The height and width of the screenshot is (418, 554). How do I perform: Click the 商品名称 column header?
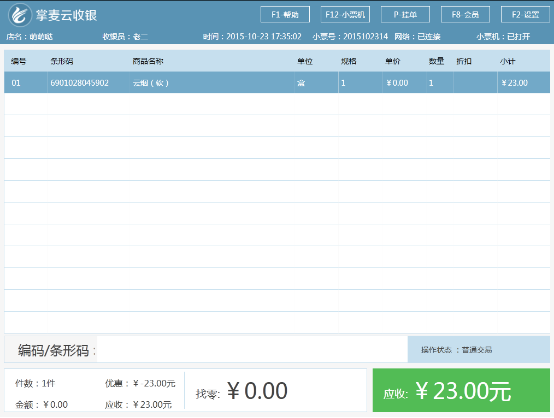(x=148, y=61)
